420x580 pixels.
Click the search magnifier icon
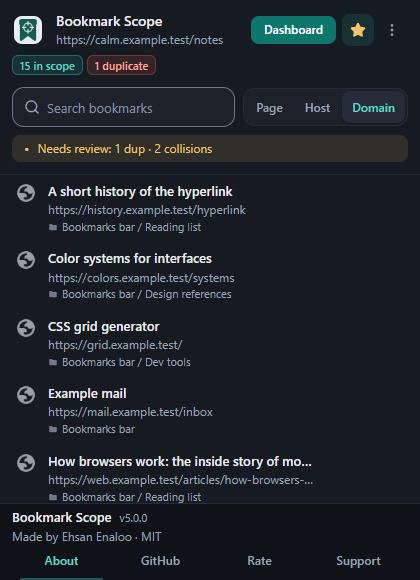click(32, 108)
